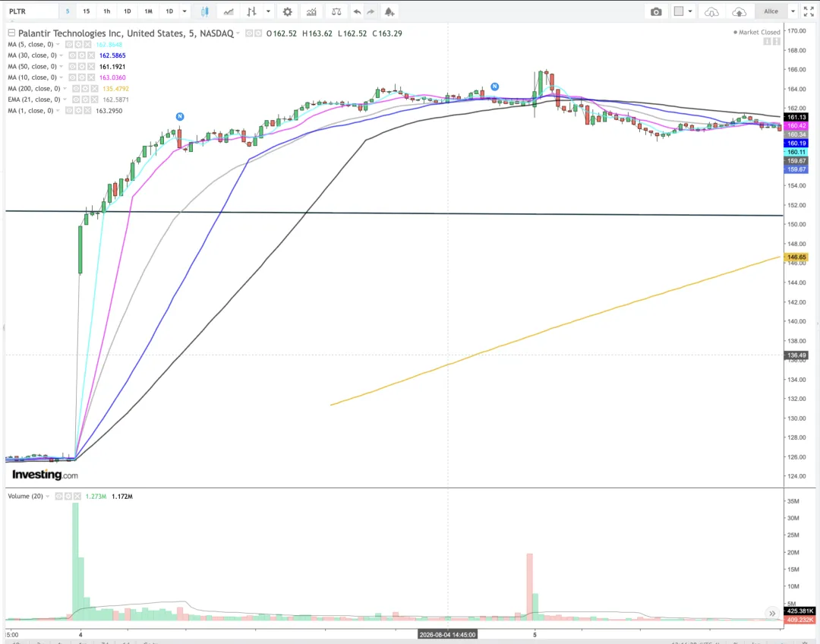Open settings gear for MA (50, close, 0)
This screenshot has height=644, width=820.
pyautogui.click(x=81, y=66)
